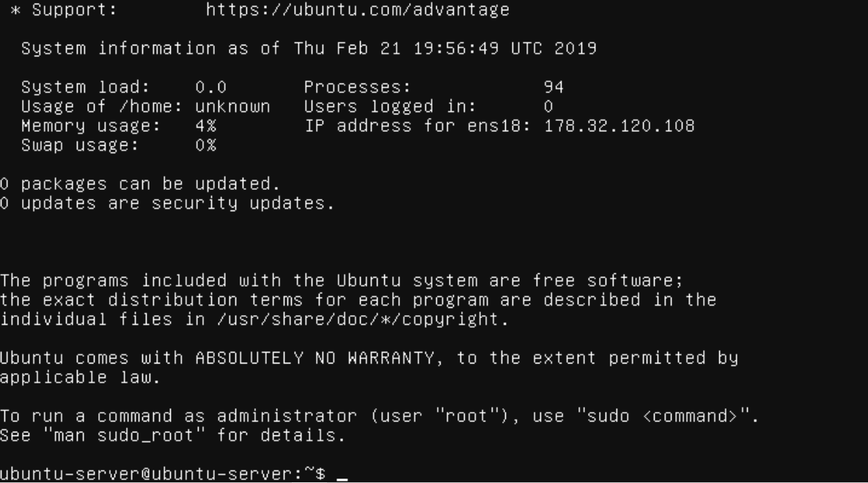This screenshot has height=483, width=868.
Task: Click the /home usage value "unknown"
Action: click(232, 107)
